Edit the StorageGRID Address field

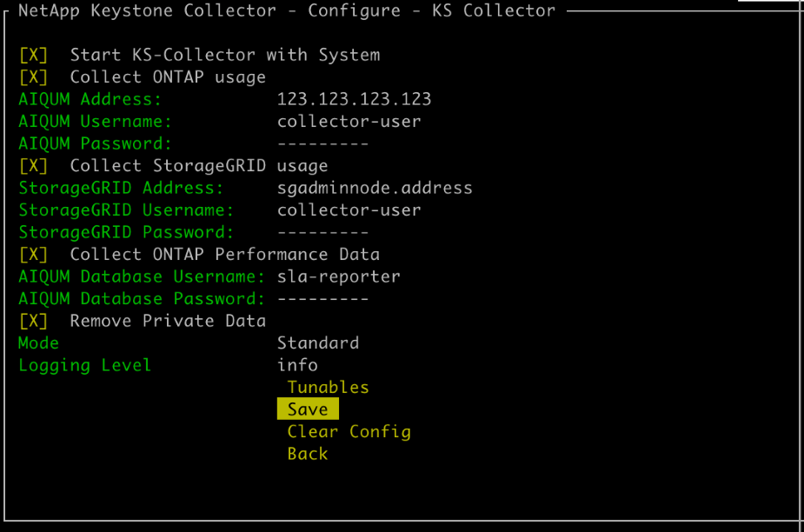(x=375, y=188)
